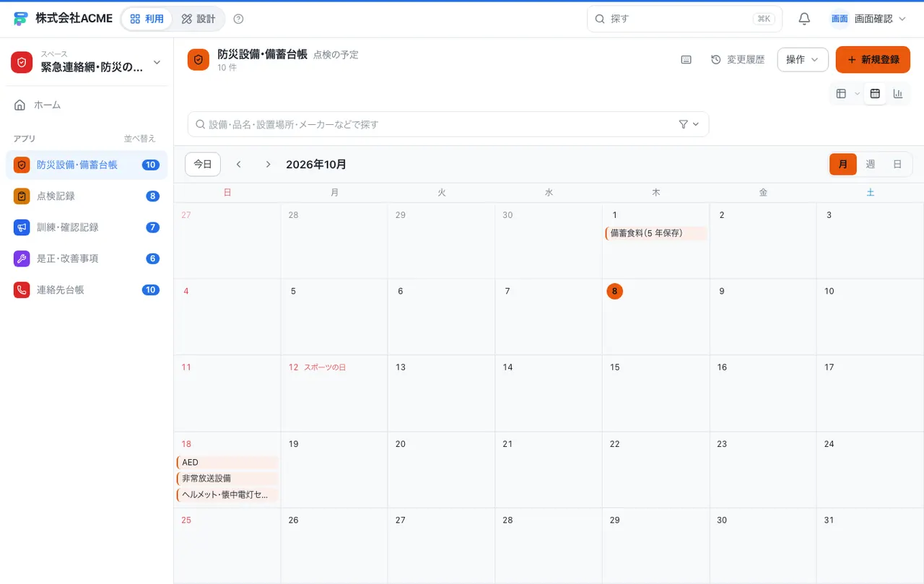Image resolution: width=924 pixels, height=584 pixels.
Task: Switch to 設計 mode
Action: tap(199, 19)
